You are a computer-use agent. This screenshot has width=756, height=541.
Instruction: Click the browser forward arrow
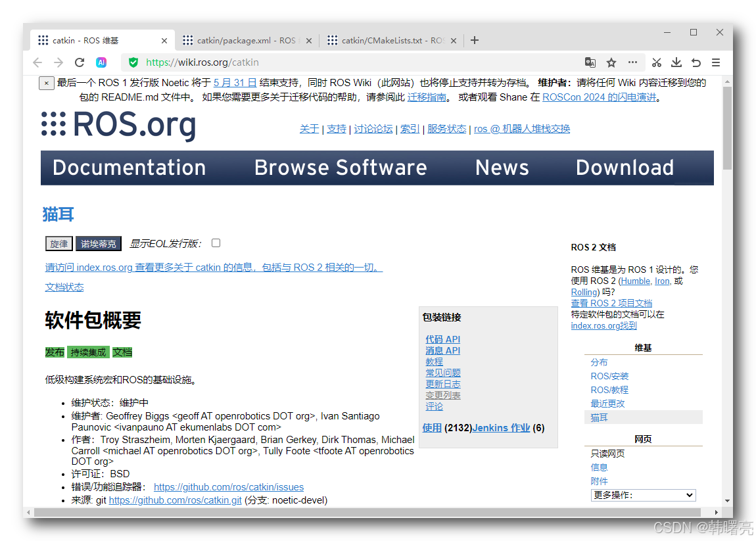[x=59, y=62]
